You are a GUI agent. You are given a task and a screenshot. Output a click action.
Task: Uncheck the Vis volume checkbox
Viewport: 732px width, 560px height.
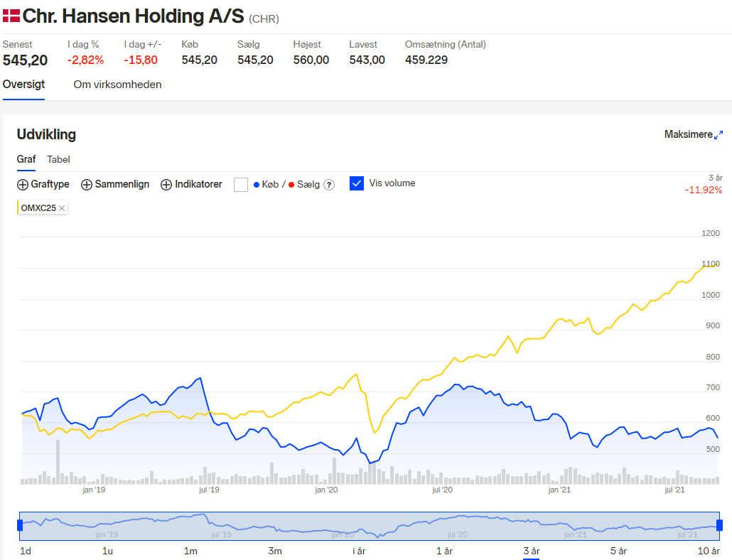pyautogui.click(x=357, y=183)
